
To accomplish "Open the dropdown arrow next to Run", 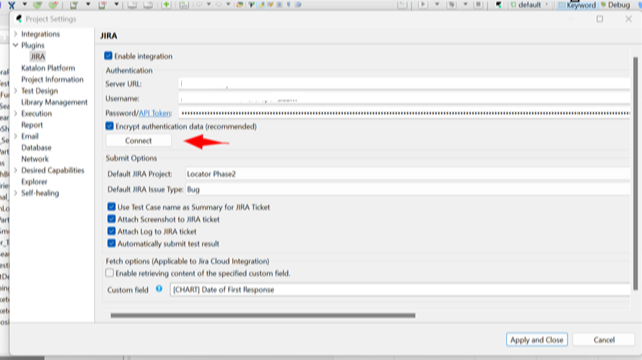I will click(436, 5).
